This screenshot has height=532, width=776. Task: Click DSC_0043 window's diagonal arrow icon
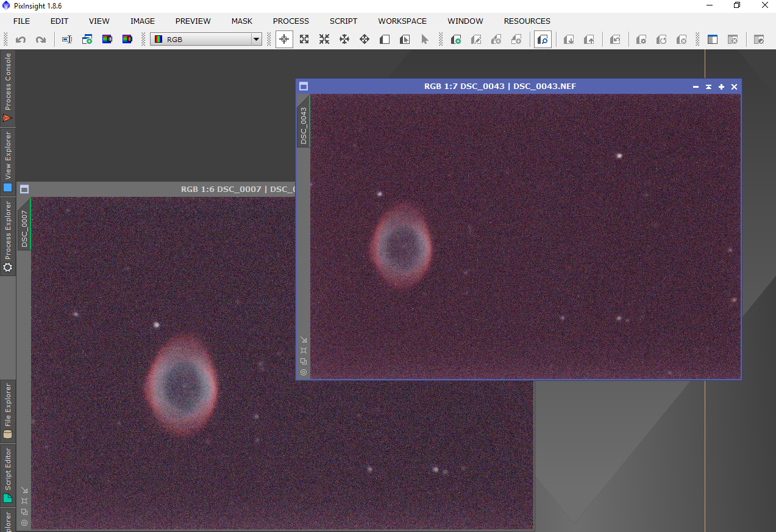[x=304, y=340]
